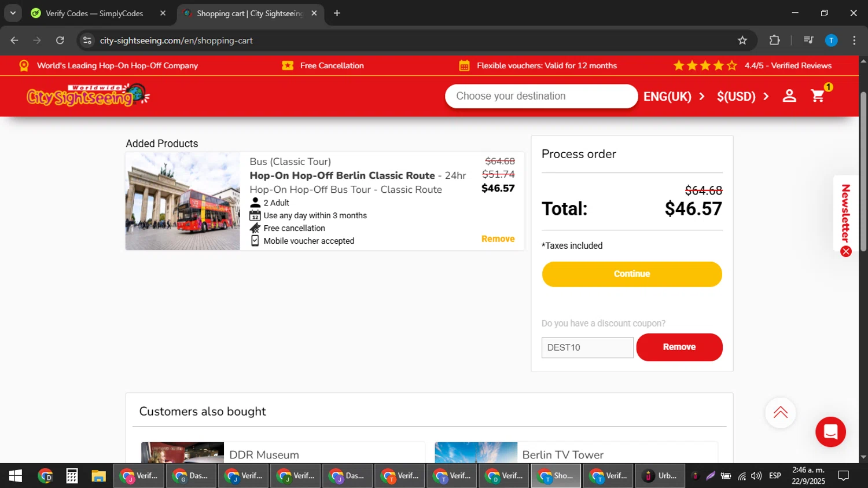This screenshot has height=488, width=868.
Task: Select the Shopping cart City Sightseeing tab
Action: 250,13
